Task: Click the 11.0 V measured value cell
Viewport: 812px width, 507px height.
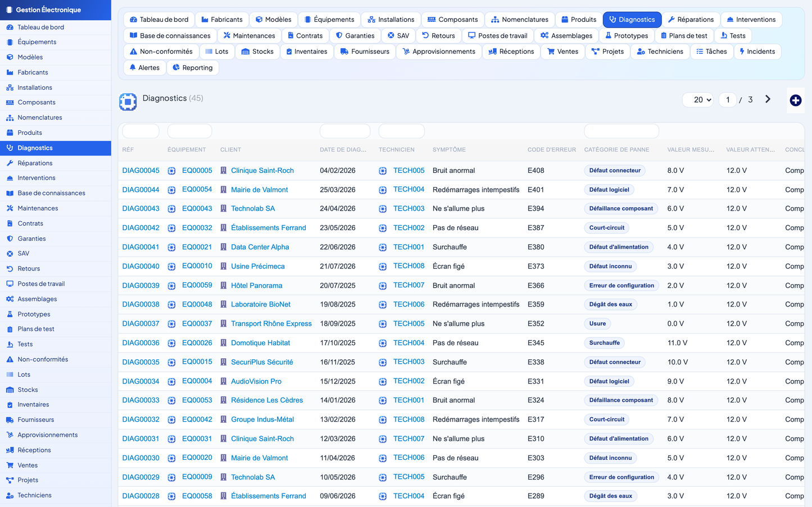Action: pyautogui.click(x=677, y=343)
